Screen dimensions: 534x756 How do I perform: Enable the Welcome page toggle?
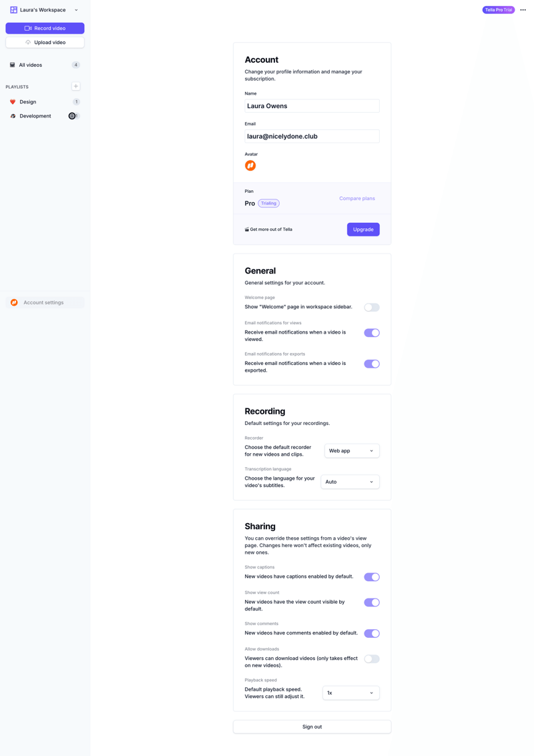(x=371, y=307)
